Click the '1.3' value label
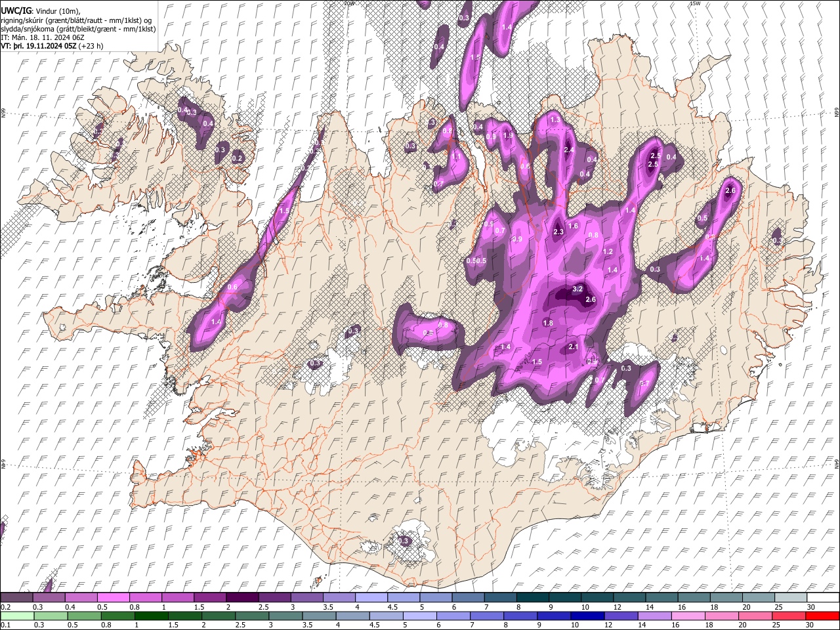This screenshot has width=840, height=630. [x=555, y=120]
